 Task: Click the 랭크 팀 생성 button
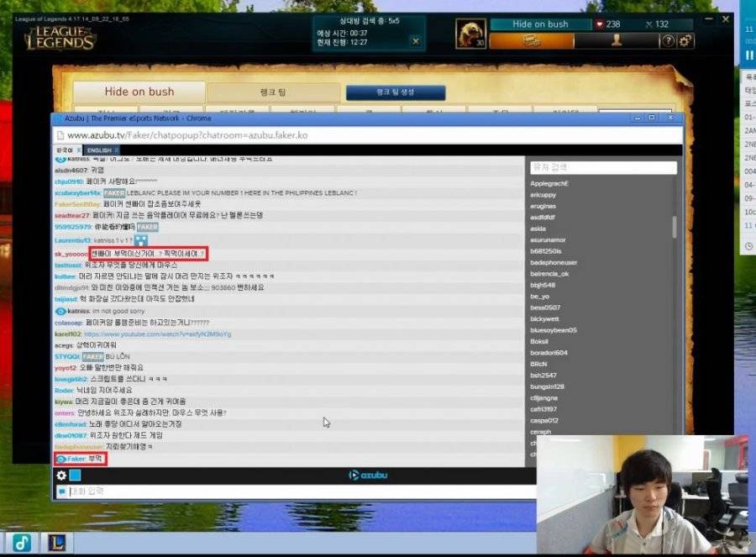pyautogui.click(x=395, y=92)
